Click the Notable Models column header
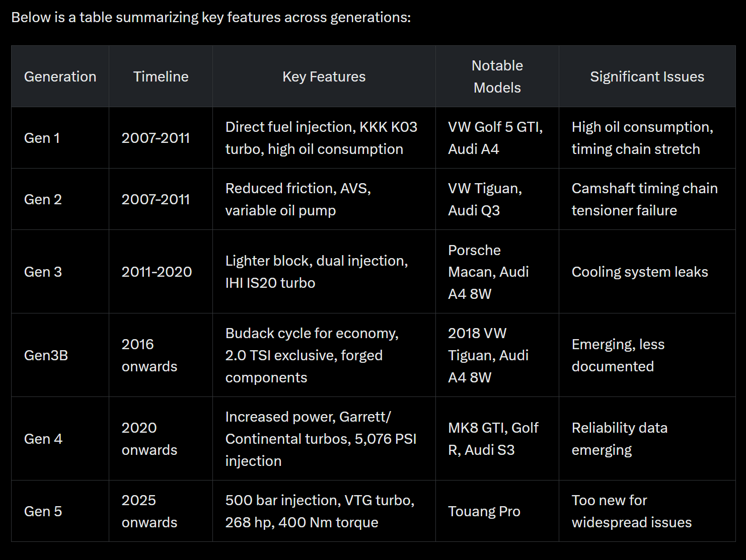This screenshot has width=746, height=560. coord(497,76)
